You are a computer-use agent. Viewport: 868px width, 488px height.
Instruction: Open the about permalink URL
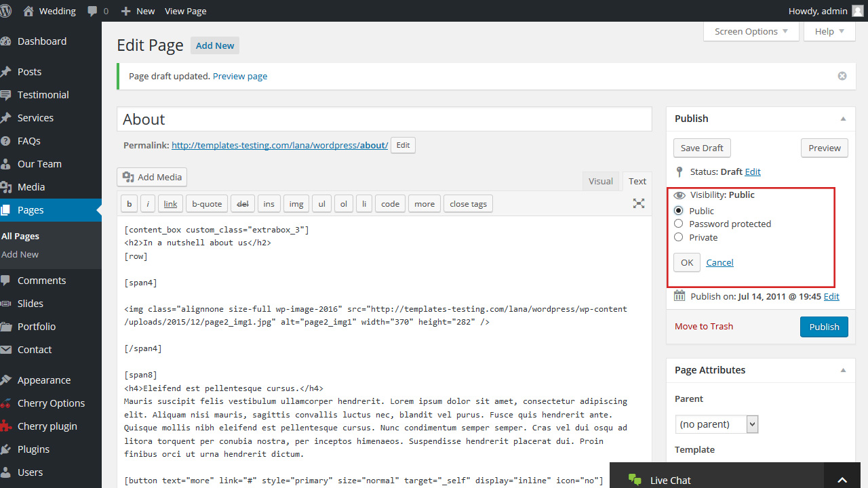(x=279, y=145)
